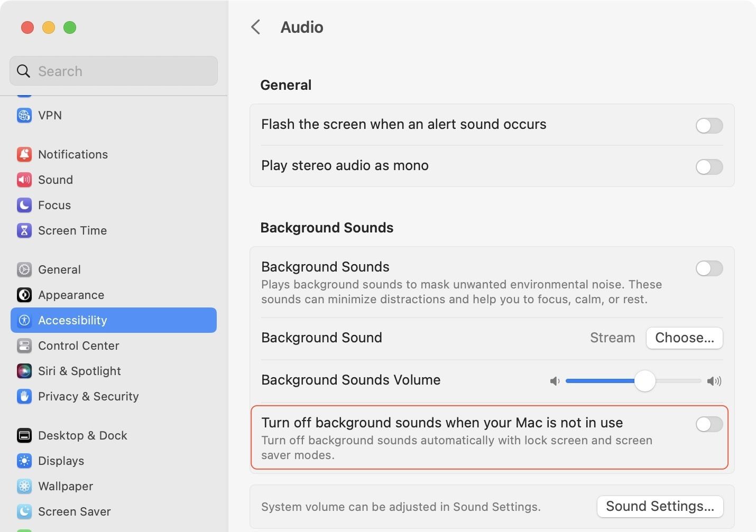Screen dimensions: 756x532
Task: Select the Sound speaker icon
Action: pyautogui.click(x=24, y=180)
